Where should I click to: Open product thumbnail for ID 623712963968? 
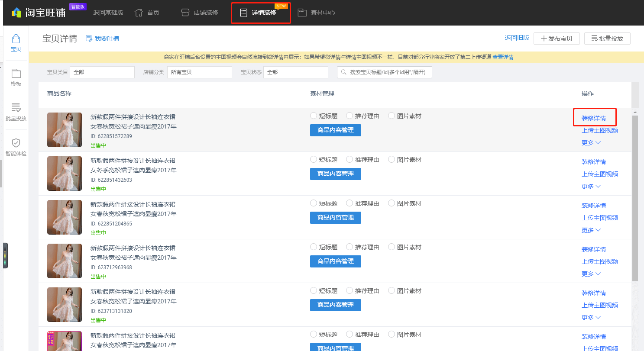coord(65,261)
